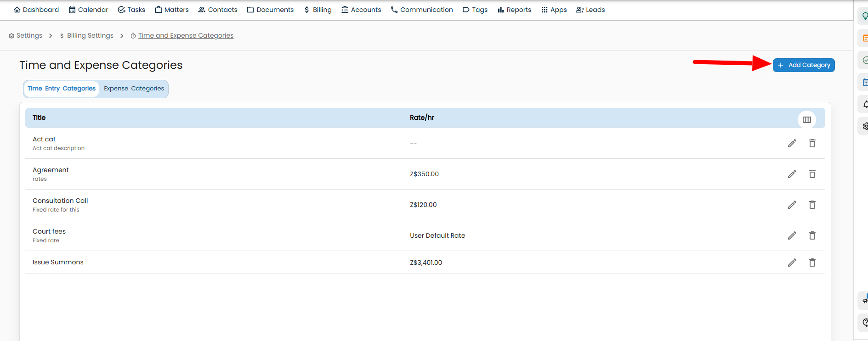Screen dimensions: 868x341
Task: Click the Issue Summons trash icon
Action: tap(812, 263)
